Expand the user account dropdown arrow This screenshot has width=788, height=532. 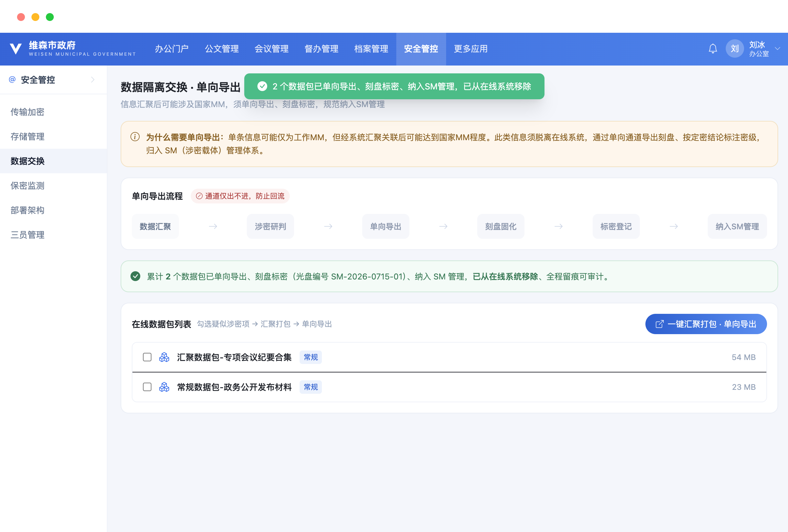(x=778, y=49)
